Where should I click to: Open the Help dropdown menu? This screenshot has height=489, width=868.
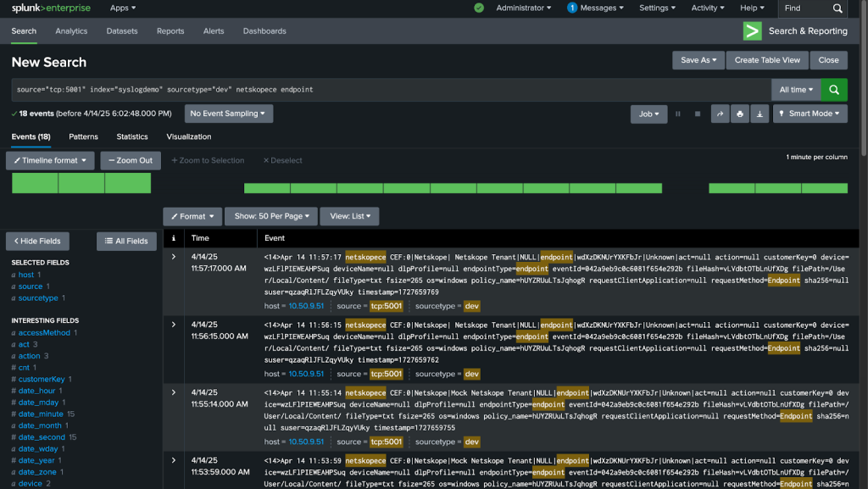pos(753,8)
